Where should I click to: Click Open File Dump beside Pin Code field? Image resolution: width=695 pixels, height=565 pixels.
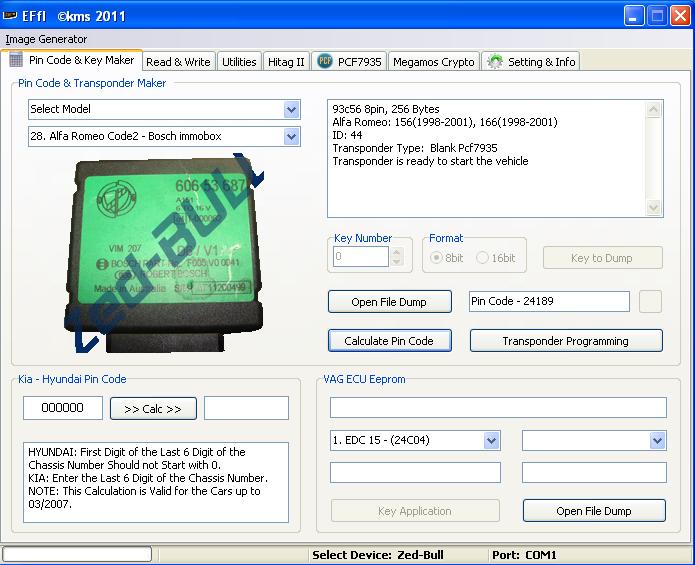(390, 302)
